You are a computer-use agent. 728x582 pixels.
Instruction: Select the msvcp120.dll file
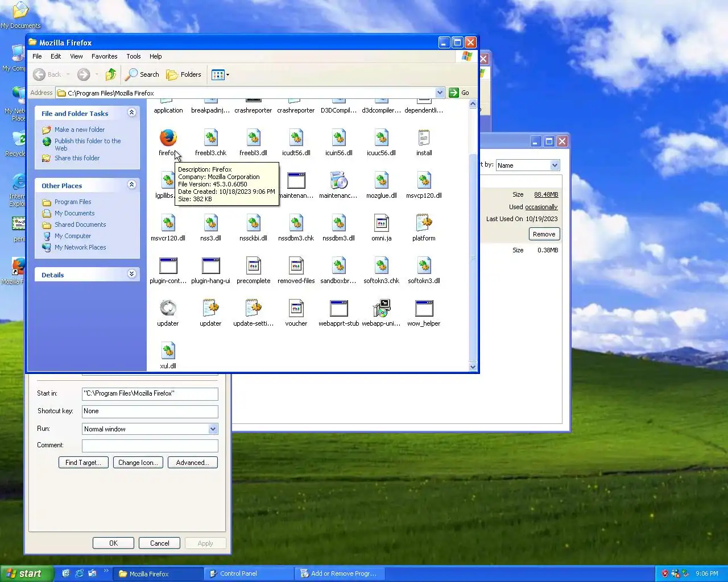pyautogui.click(x=424, y=185)
